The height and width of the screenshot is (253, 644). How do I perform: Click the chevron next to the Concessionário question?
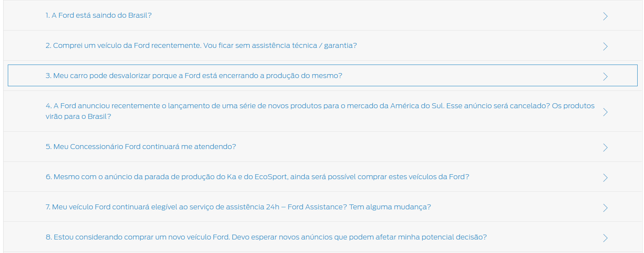coord(605,147)
